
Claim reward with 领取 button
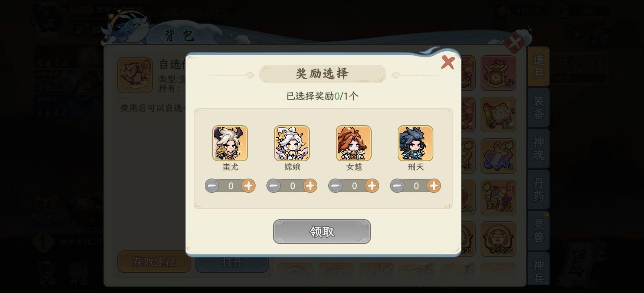322,231
